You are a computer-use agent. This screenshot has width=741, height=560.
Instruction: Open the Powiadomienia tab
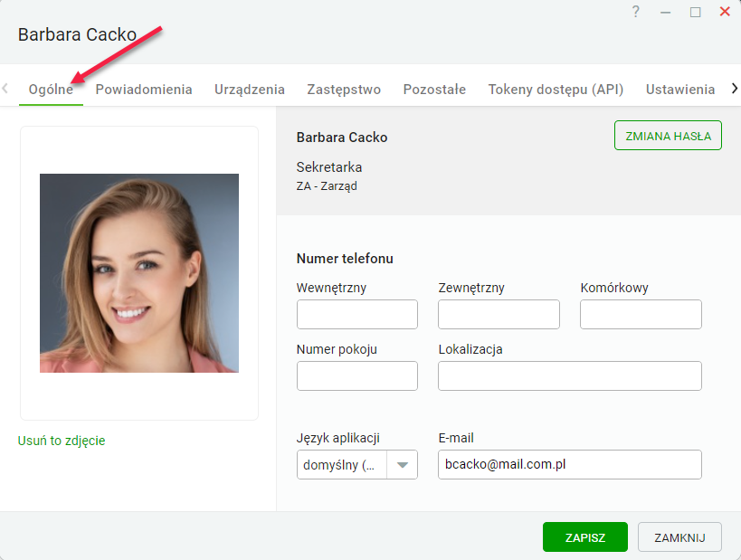(x=144, y=90)
